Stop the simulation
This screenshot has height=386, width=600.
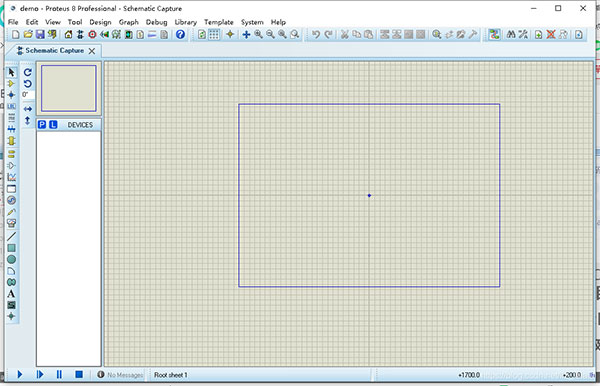coord(79,375)
